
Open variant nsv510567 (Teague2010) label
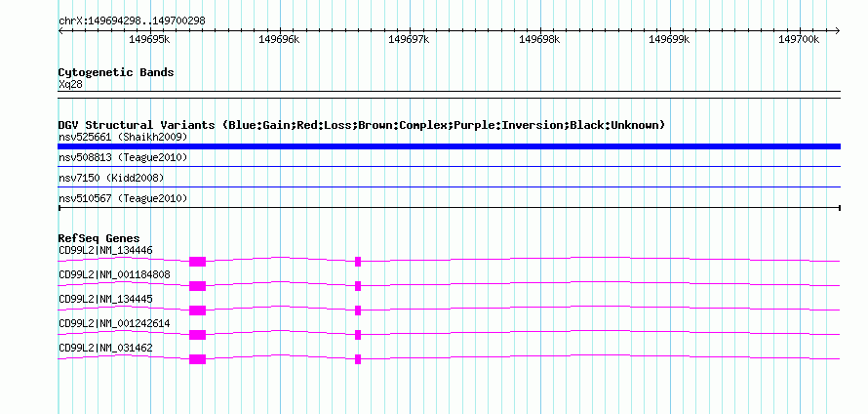pos(123,198)
